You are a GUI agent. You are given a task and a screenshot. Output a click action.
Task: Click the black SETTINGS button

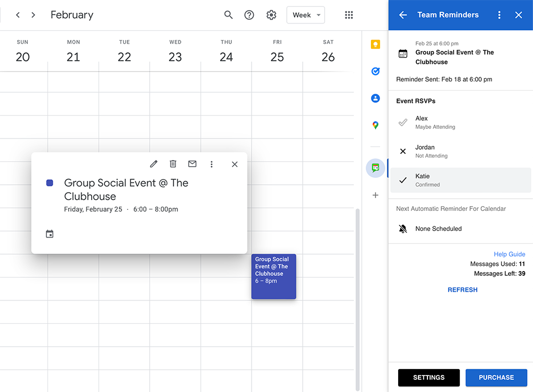[429, 377]
